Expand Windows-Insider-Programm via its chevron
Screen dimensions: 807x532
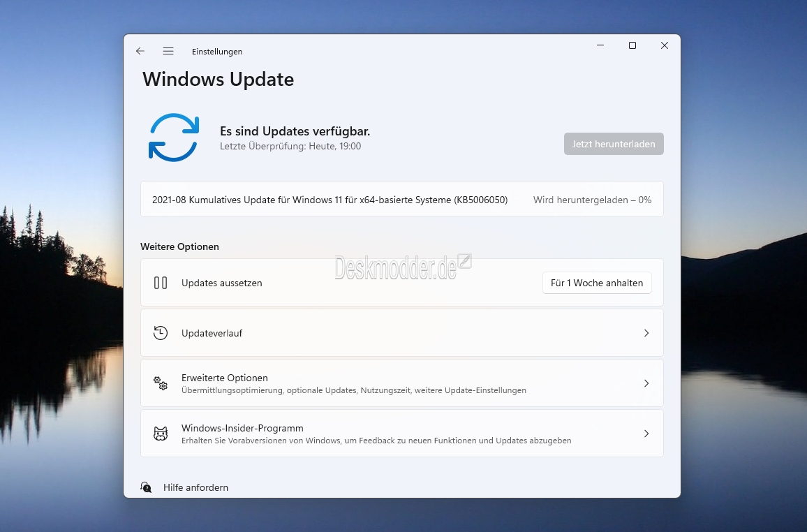(x=646, y=434)
